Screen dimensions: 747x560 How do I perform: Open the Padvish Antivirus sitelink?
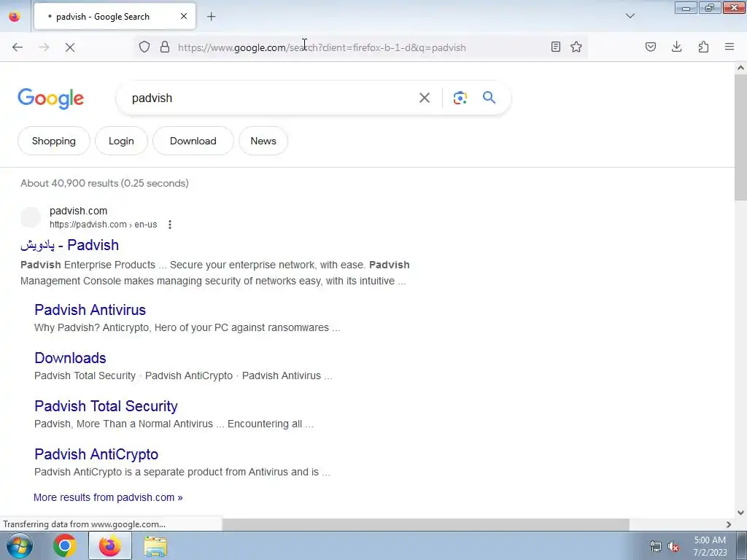point(90,310)
